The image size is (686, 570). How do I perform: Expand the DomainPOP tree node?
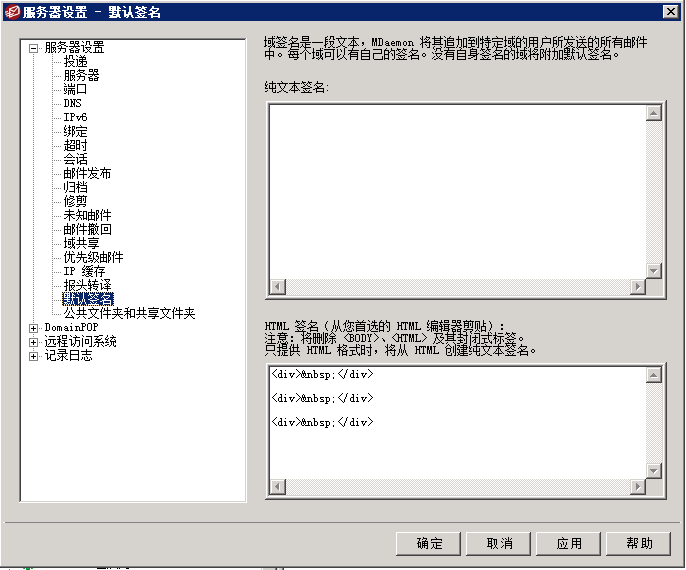[x=34, y=327]
